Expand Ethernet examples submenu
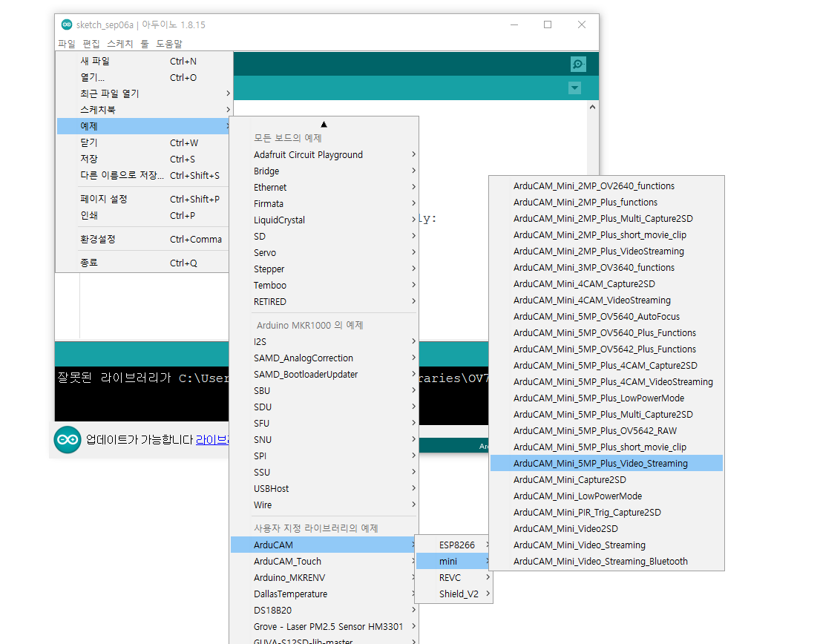The image size is (820, 644). pos(324,187)
